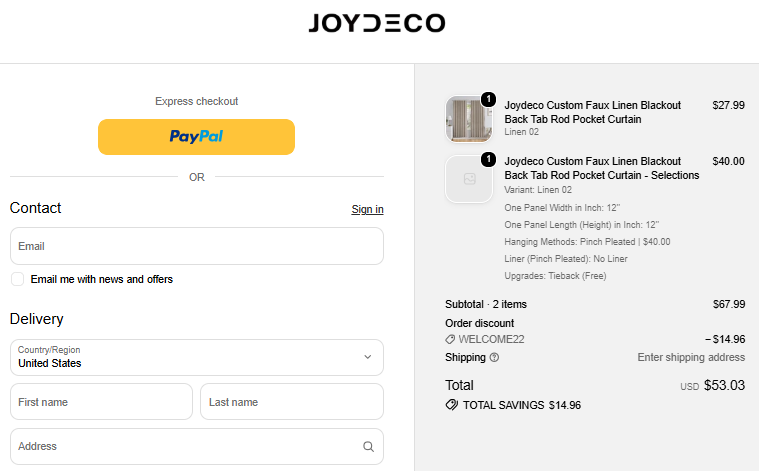Click the quantity badge on curtain thumbnail
Viewport: 759px width, 471px height.
coord(488,99)
